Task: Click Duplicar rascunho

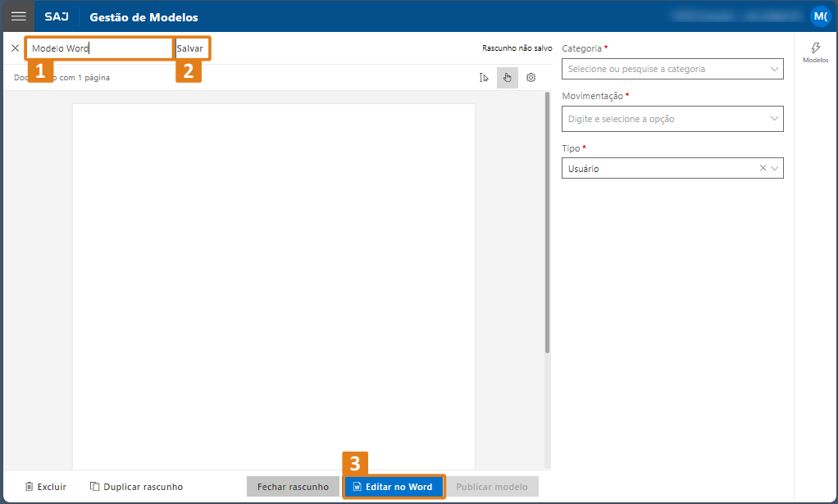Action: coord(136,487)
